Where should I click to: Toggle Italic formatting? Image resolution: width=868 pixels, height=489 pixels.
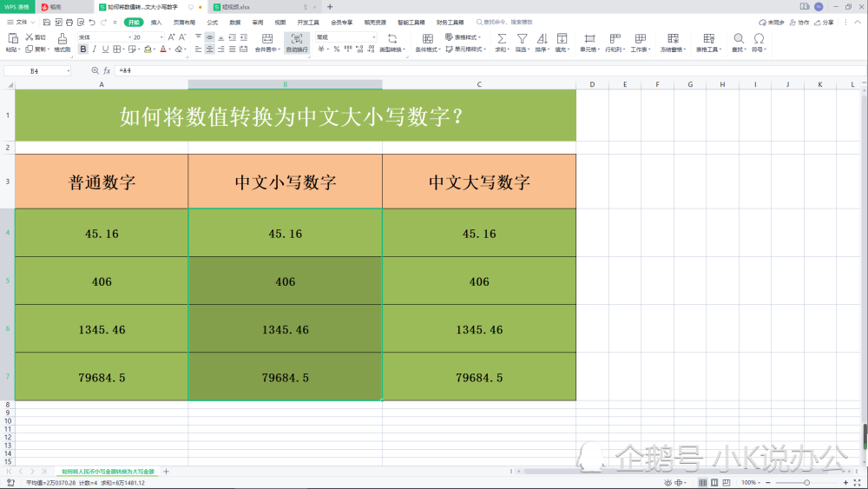click(x=94, y=50)
